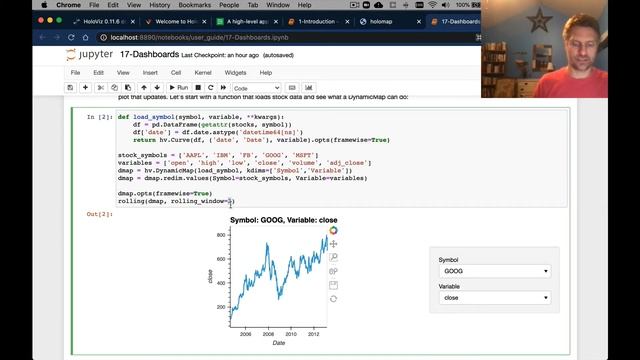Activate the Pan tool in plot toolbar
Screen dimensions: 640x360
tap(333, 244)
